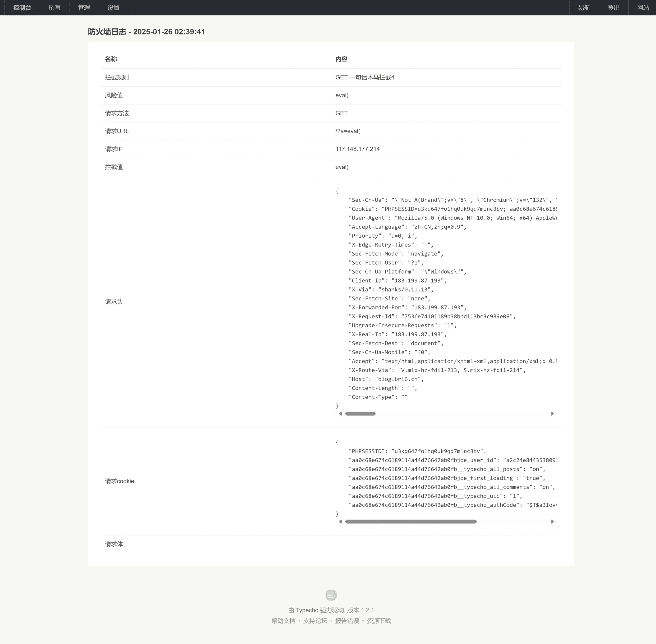
Task: Click the left scroll arrow of 请求头 box
Action: [x=340, y=414]
